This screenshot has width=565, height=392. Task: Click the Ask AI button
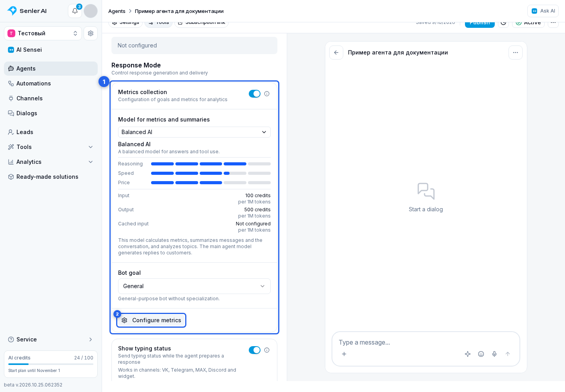pos(543,11)
